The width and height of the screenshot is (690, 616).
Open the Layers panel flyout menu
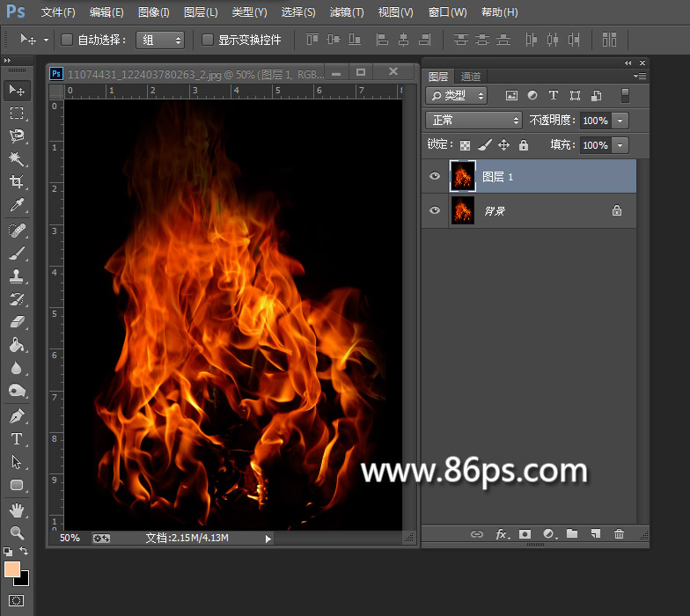640,76
